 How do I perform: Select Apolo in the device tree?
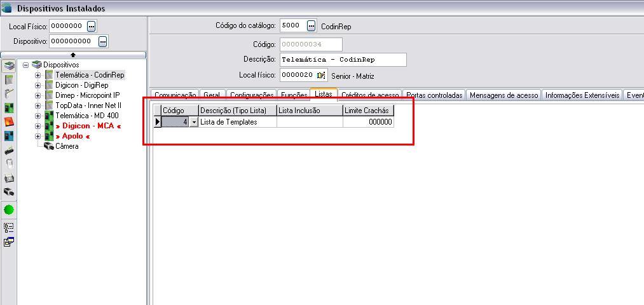click(72, 136)
